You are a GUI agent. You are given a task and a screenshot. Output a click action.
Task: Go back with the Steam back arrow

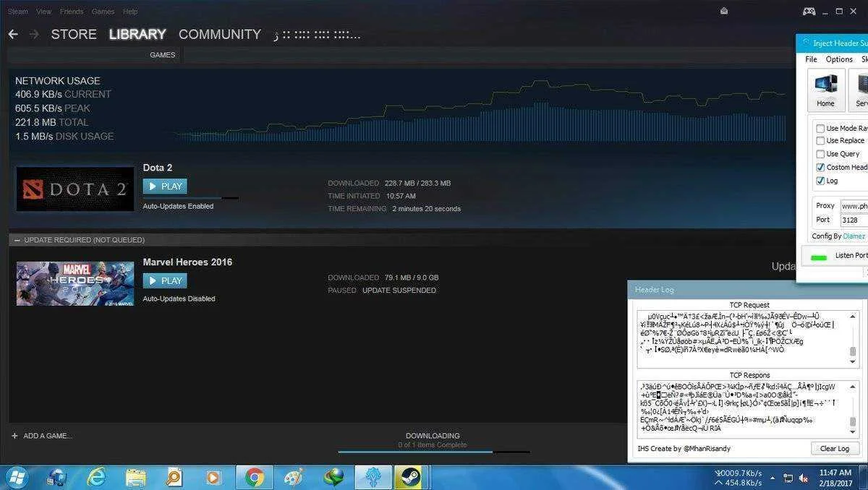[13, 35]
